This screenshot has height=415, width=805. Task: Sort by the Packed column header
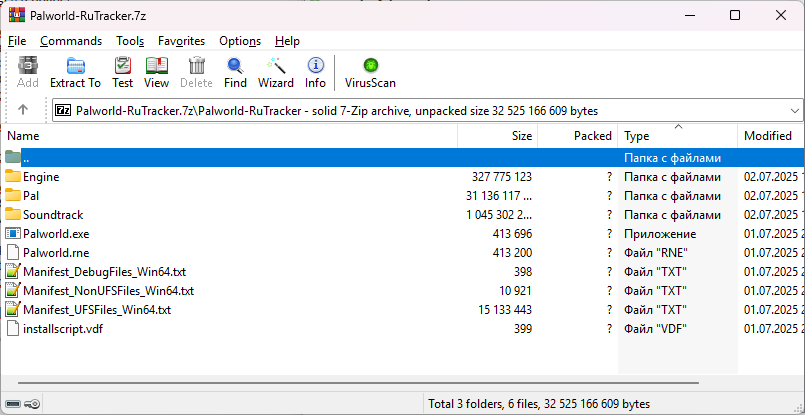[578, 136]
